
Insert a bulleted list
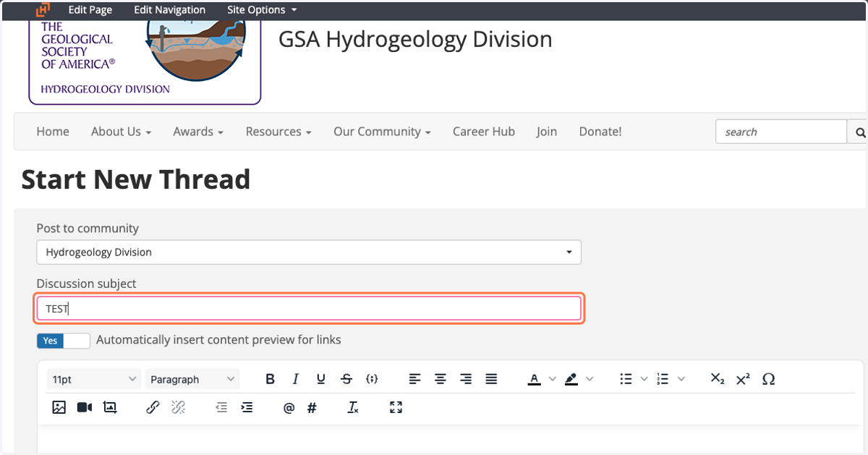tap(626, 379)
